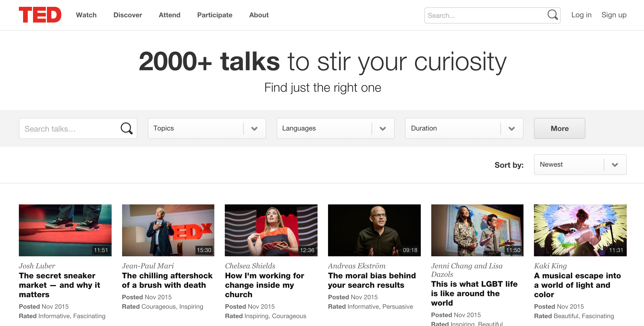Screen dimensions: 644x326
Task: Click title "The moral bias behind your search results"
Action: (372, 280)
